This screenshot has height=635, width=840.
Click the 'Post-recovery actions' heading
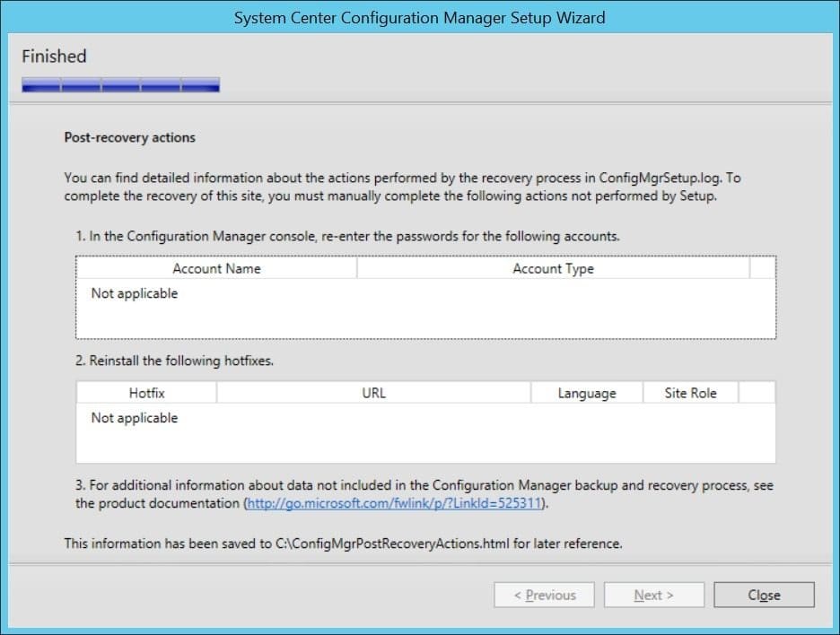pyautogui.click(x=129, y=137)
